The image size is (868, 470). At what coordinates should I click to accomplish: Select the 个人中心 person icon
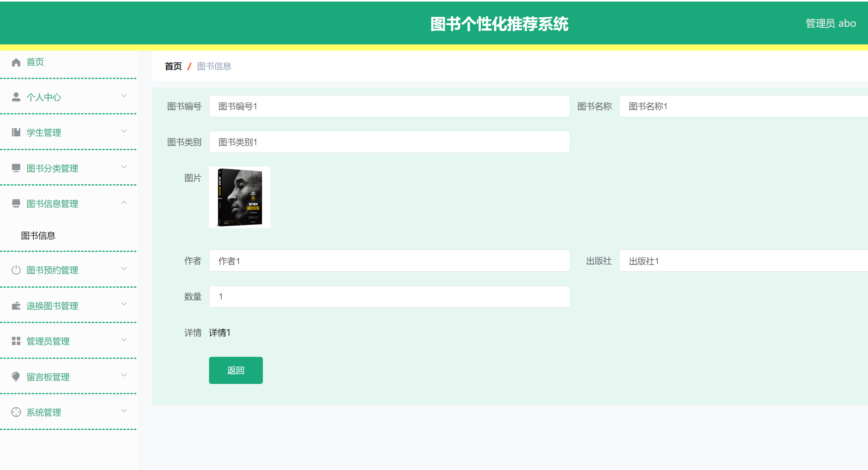(16, 97)
